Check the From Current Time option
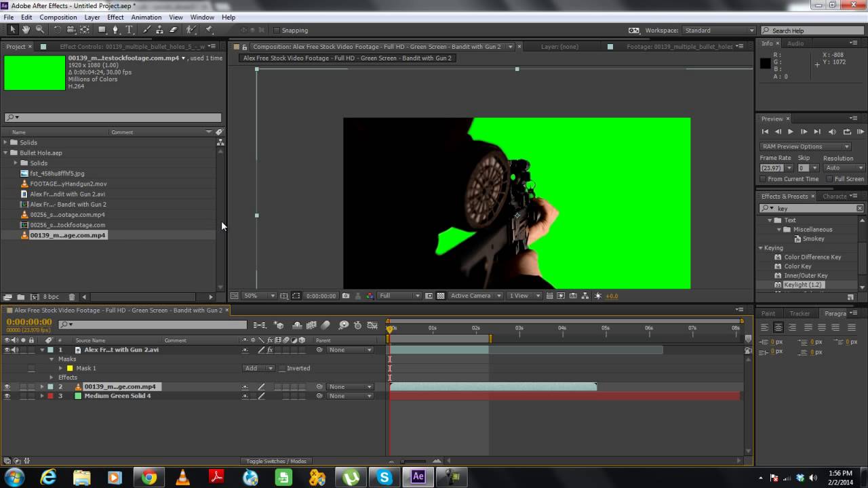The height and width of the screenshot is (488, 868). pos(763,179)
